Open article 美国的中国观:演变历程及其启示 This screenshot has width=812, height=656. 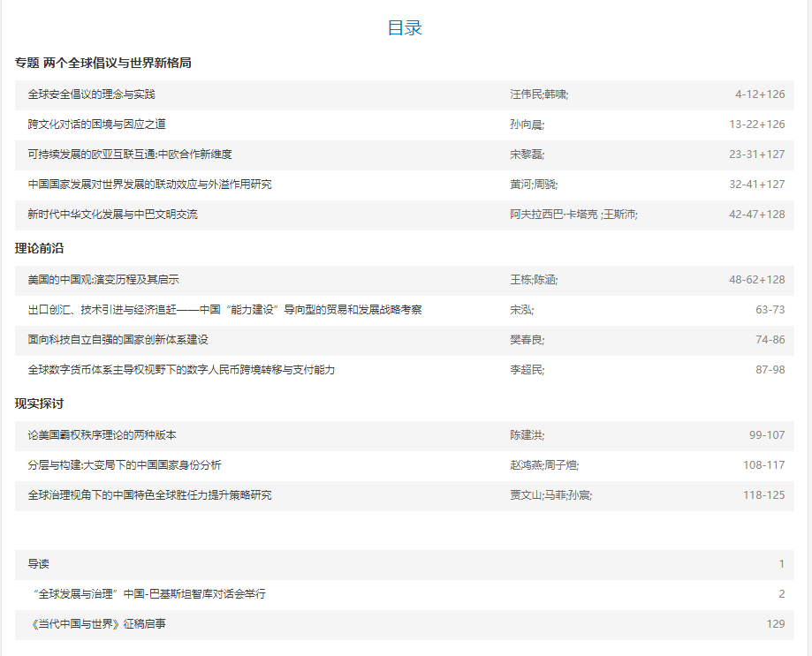[x=103, y=280]
